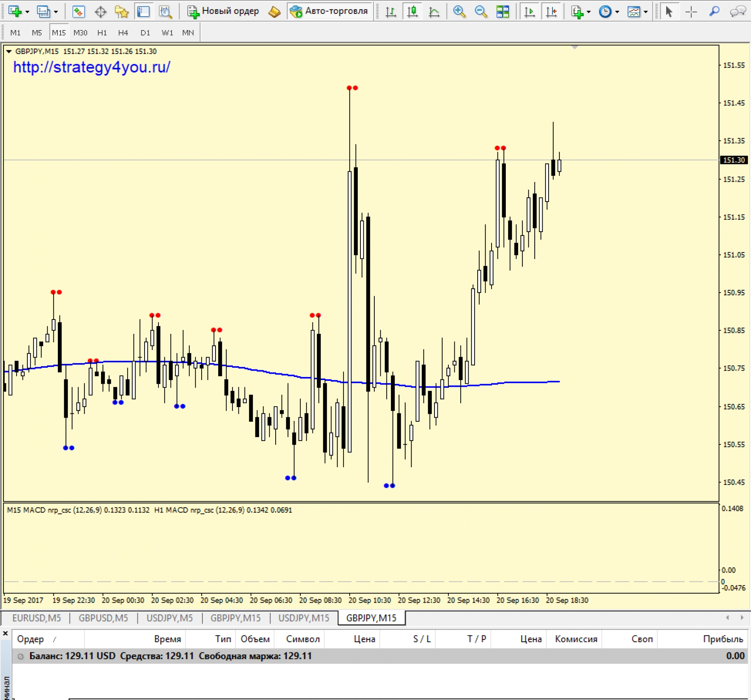Select the crosshair cursor tool

coord(691,12)
